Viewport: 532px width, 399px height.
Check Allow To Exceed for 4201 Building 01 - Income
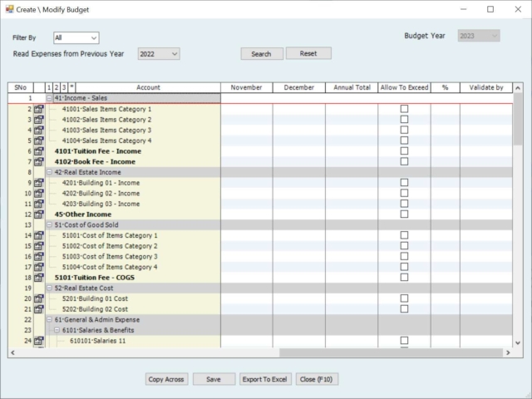404,182
